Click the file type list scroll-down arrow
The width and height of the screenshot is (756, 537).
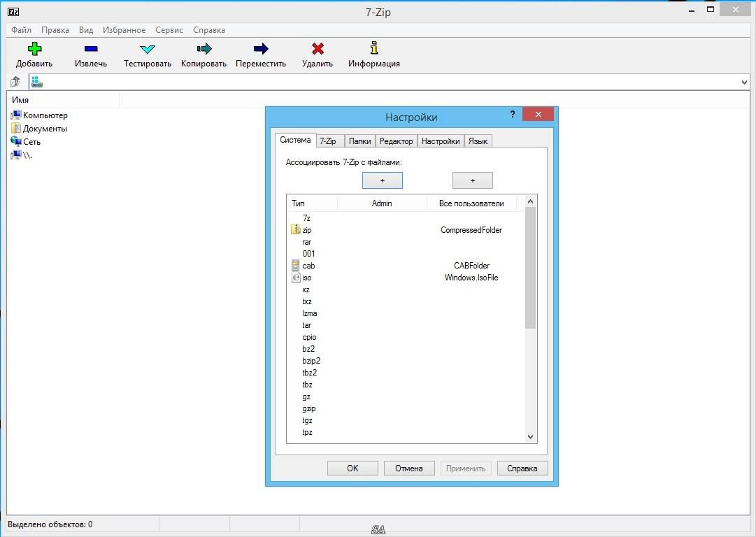(530, 437)
